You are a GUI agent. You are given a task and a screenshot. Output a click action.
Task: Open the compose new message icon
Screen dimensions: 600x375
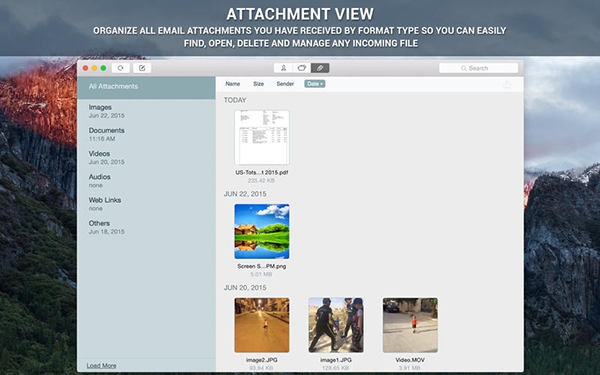point(142,68)
